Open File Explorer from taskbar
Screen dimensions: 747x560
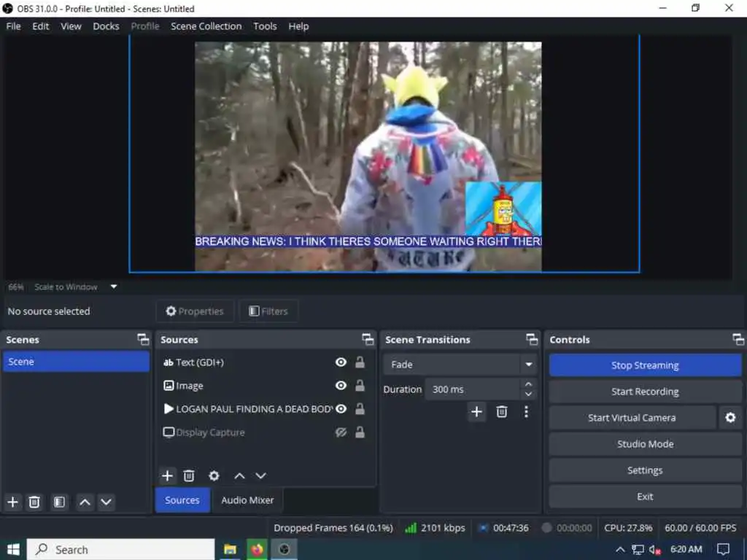230,550
